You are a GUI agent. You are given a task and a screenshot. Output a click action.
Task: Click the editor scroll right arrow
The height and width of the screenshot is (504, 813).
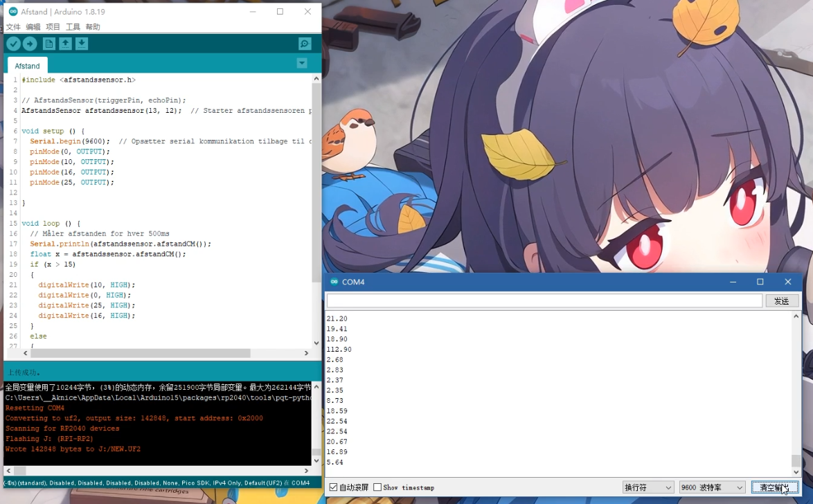306,353
